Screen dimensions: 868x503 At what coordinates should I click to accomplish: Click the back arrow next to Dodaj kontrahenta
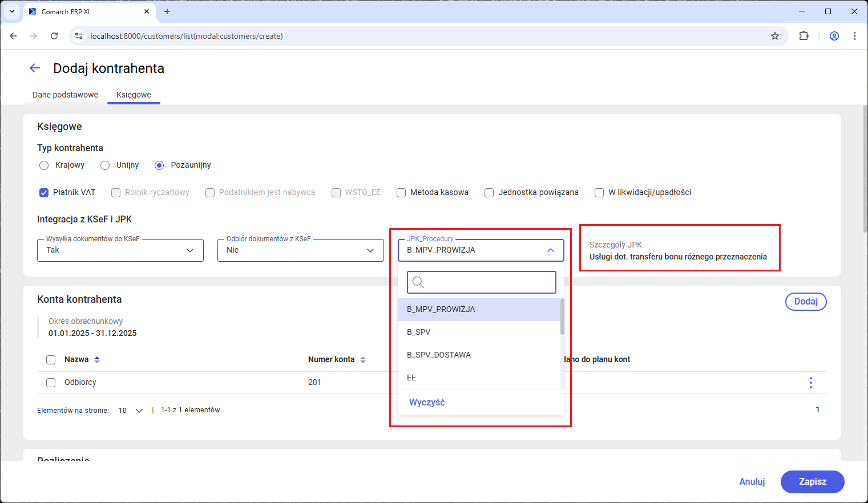click(x=35, y=68)
